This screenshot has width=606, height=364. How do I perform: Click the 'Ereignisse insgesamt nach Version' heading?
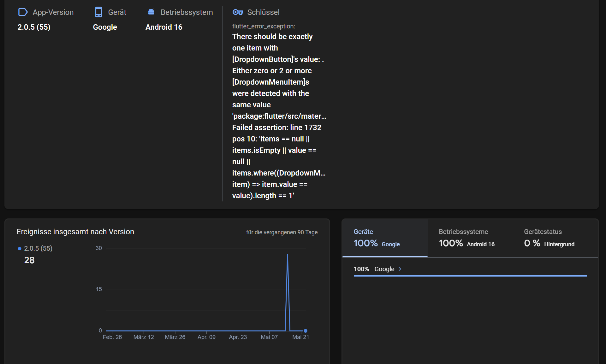point(75,232)
